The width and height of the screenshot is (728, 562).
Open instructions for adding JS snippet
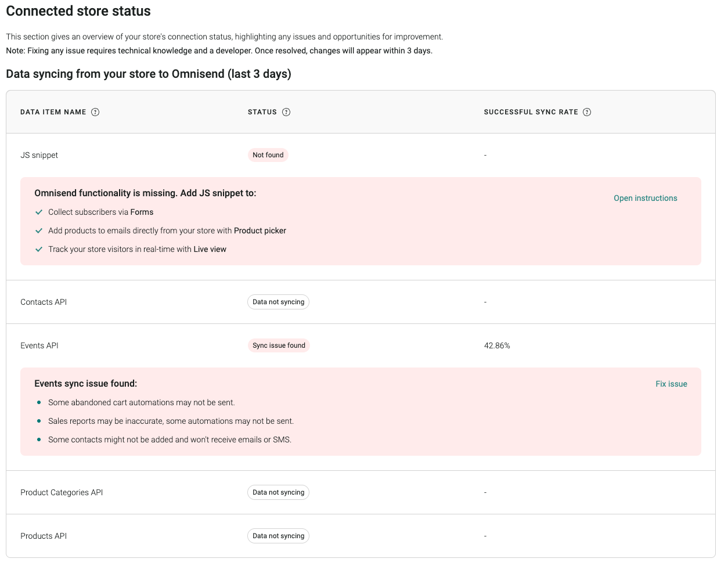tap(646, 198)
